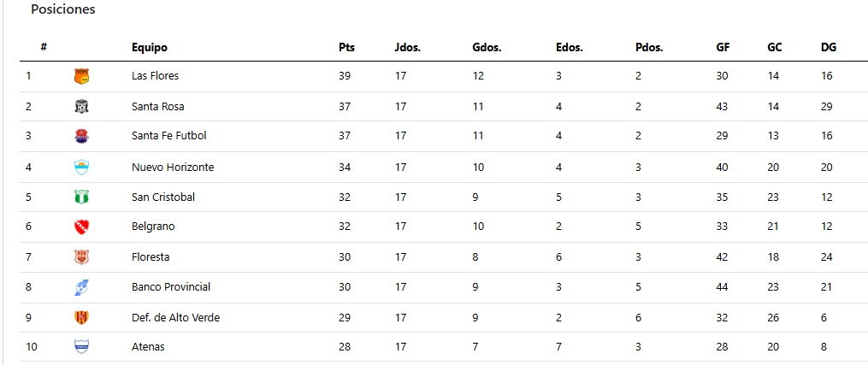Viewport: 868px width, 365px height.
Task: Select the Banco Provincial team name
Action: [171, 287]
